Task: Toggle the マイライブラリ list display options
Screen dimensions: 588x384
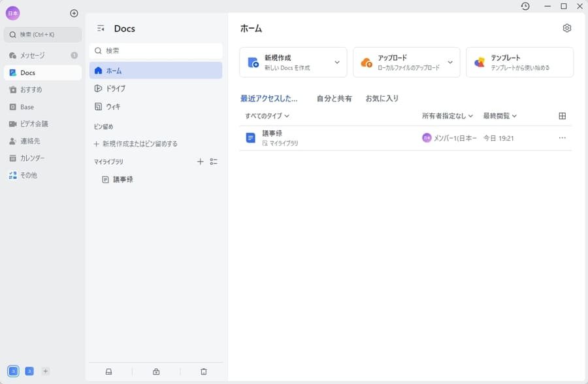Action: 213,162
